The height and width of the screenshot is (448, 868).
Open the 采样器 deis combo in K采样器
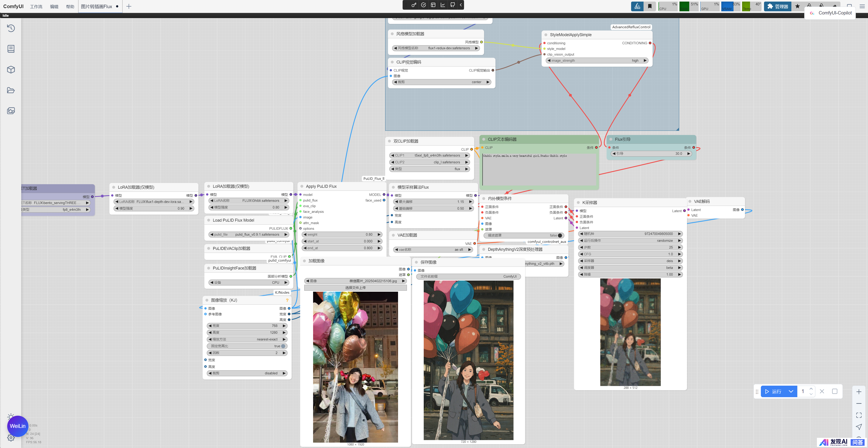click(x=630, y=261)
